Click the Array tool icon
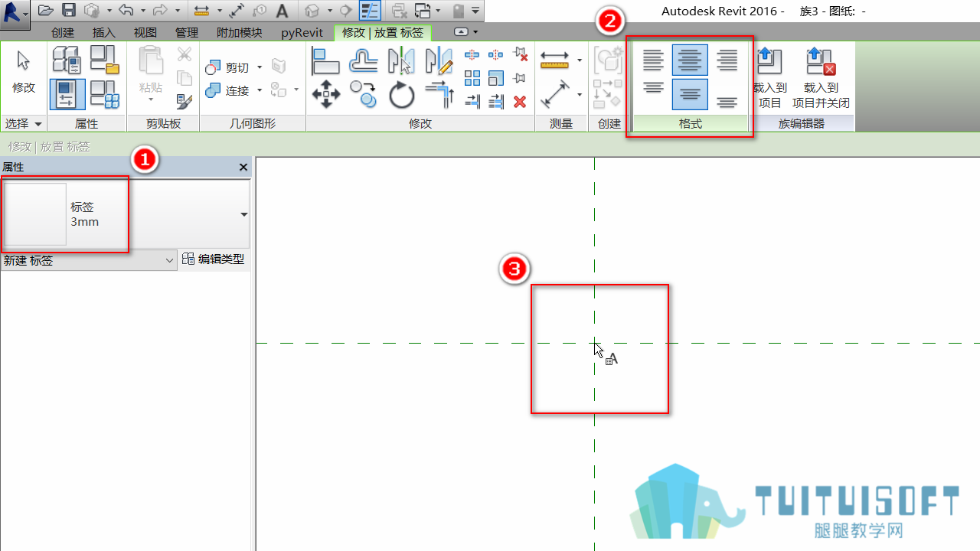Screen dimensions: 980x551 [x=472, y=78]
